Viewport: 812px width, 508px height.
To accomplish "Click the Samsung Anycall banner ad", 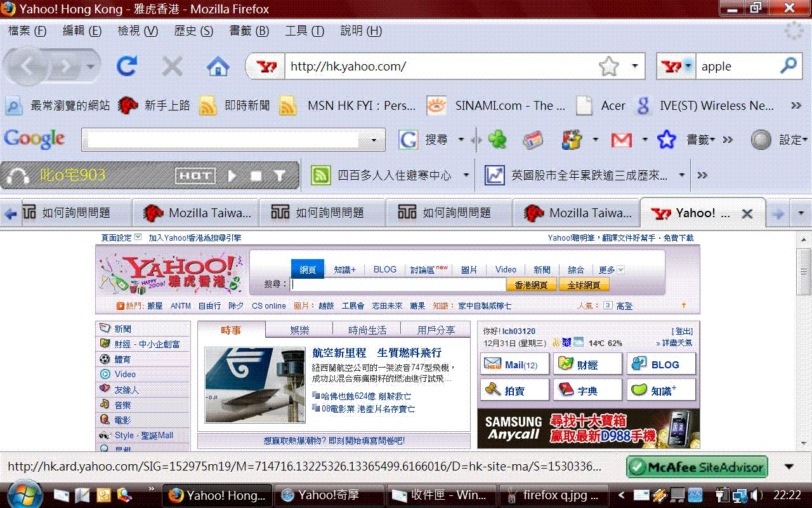I will [x=589, y=428].
